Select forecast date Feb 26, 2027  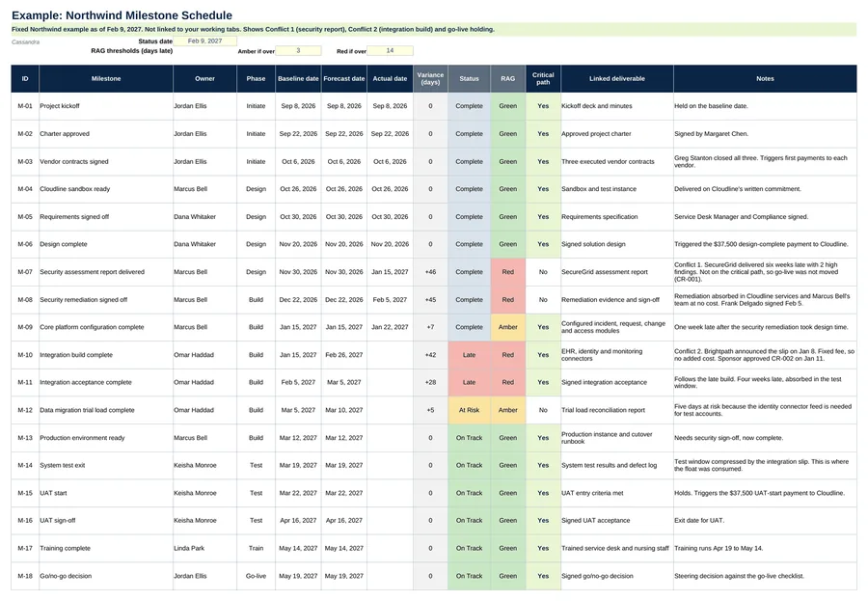[343, 354]
